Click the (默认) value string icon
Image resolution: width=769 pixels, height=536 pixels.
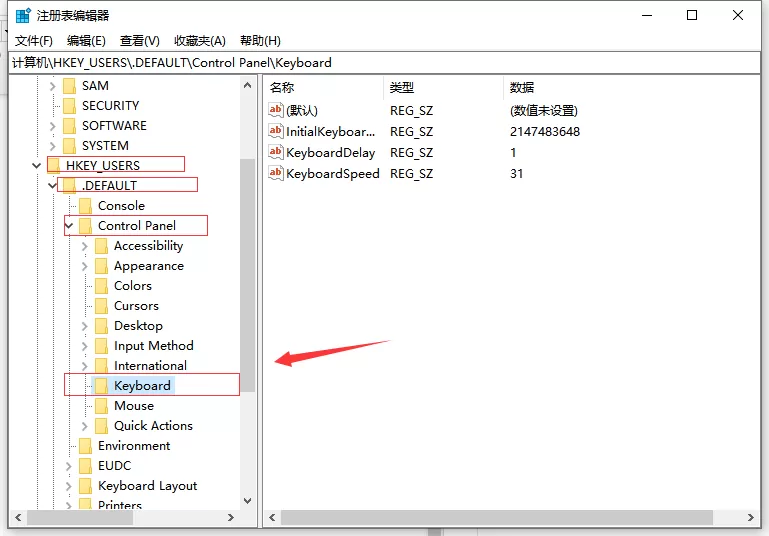(276, 110)
